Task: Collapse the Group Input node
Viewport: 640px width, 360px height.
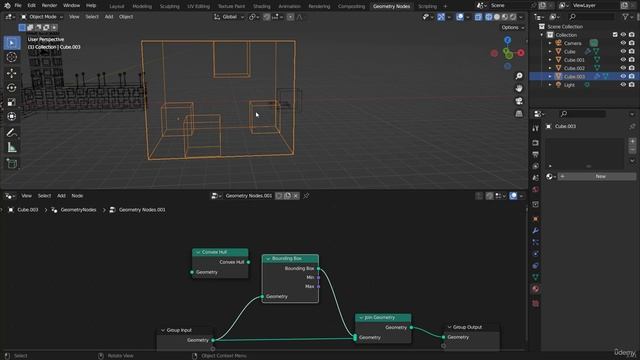Action: tap(163, 330)
